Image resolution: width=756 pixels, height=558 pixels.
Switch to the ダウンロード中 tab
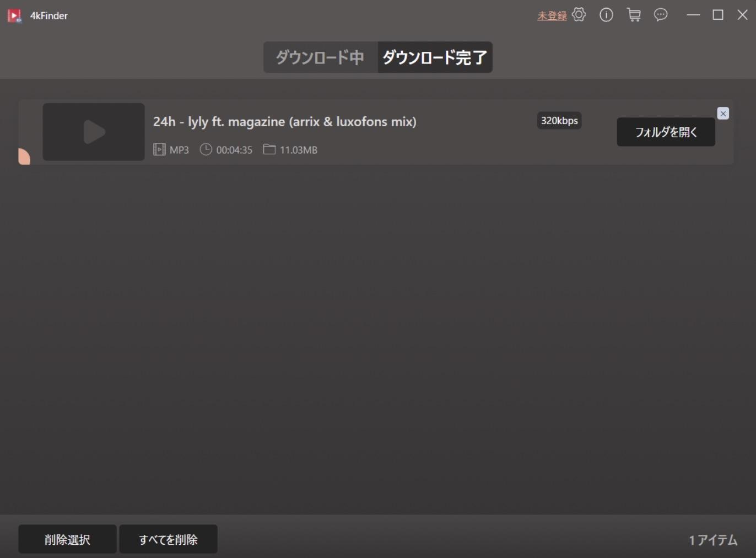[x=320, y=57]
